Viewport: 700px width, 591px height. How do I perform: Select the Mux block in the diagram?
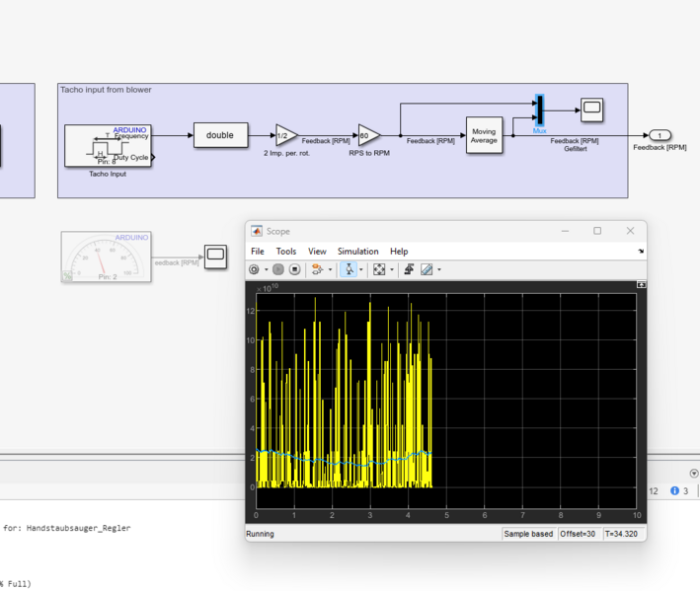tap(539, 111)
